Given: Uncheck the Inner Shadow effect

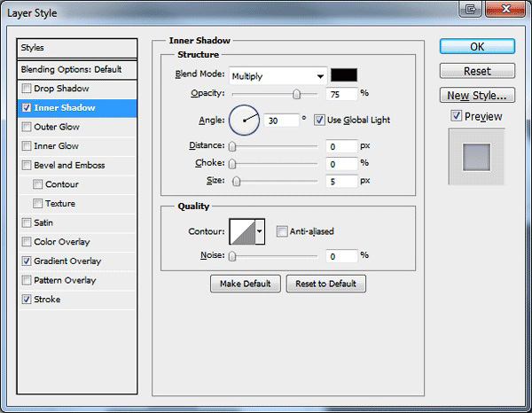Looking at the screenshot, I should pyautogui.click(x=26, y=108).
